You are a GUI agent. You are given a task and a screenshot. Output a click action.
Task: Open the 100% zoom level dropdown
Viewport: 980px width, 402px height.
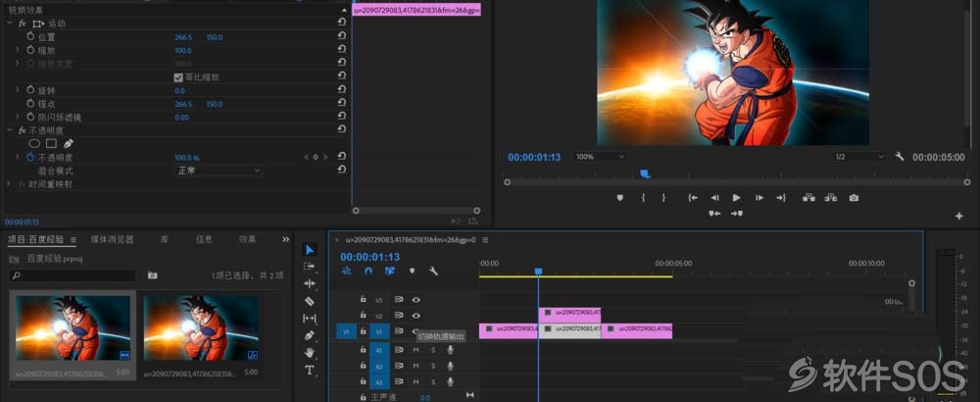[600, 157]
